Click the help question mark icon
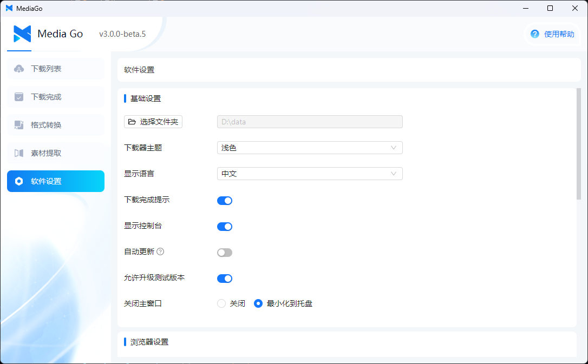This screenshot has width=588, height=364. [x=535, y=34]
